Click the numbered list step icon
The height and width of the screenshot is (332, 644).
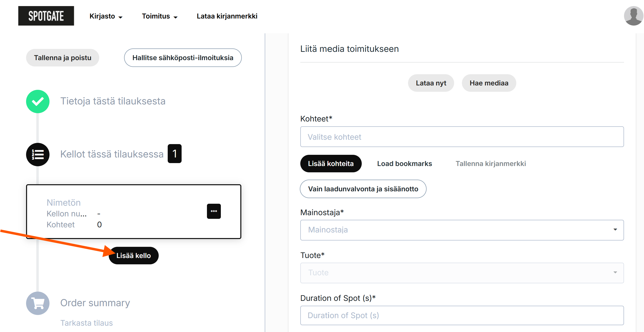tap(38, 155)
